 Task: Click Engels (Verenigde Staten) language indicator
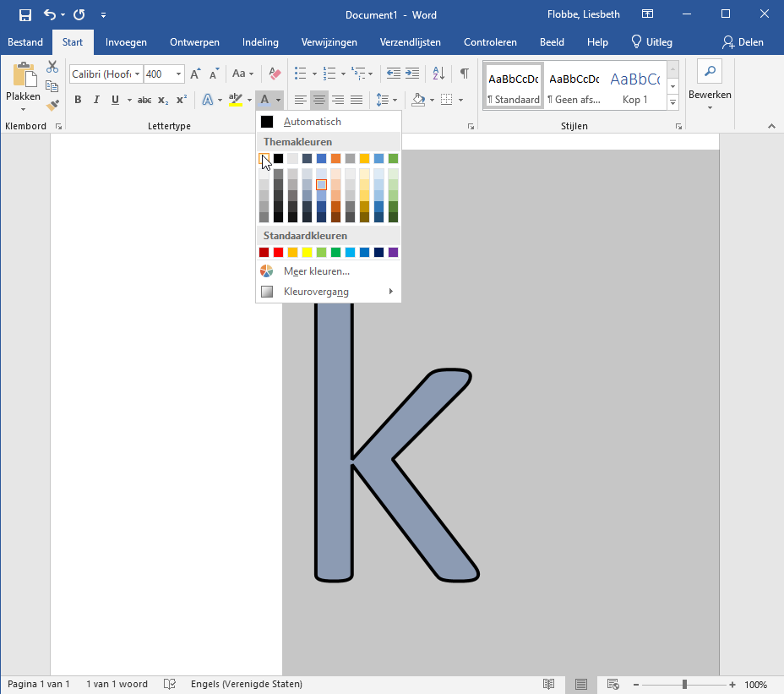[x=247, y=684]
